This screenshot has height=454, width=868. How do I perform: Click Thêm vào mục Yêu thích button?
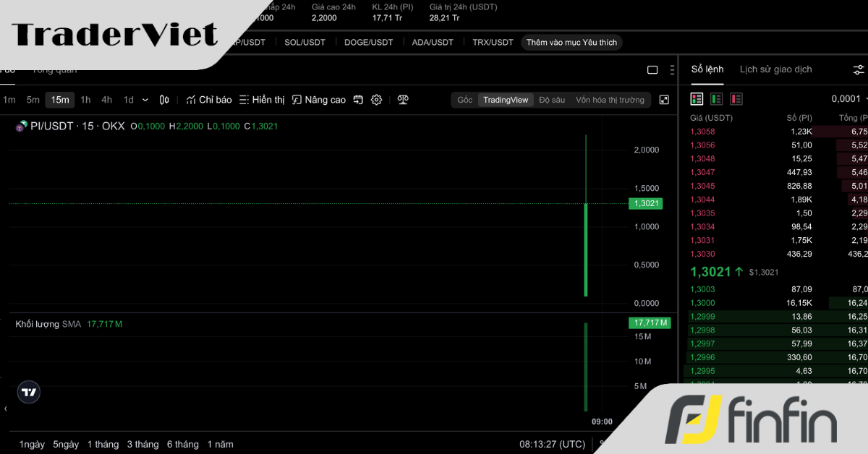571,43
